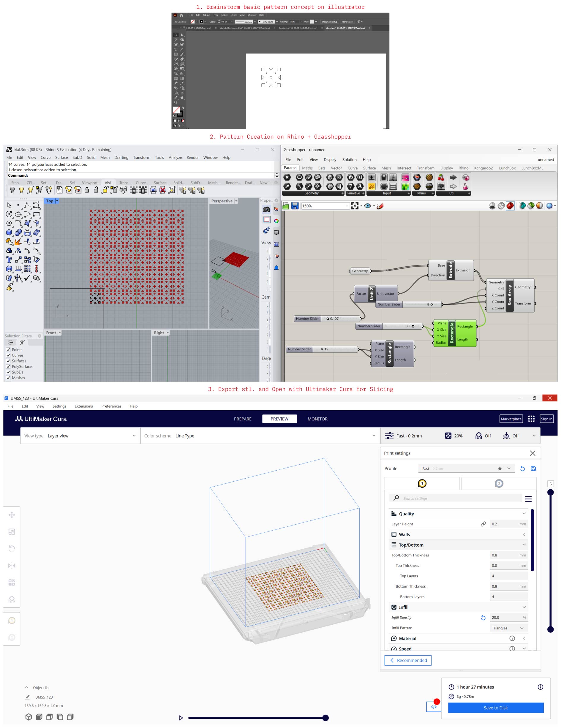This screenshot has width=561, height=728.
Task: Uncheck the Curves selection filter
Action: coord(8,355)
